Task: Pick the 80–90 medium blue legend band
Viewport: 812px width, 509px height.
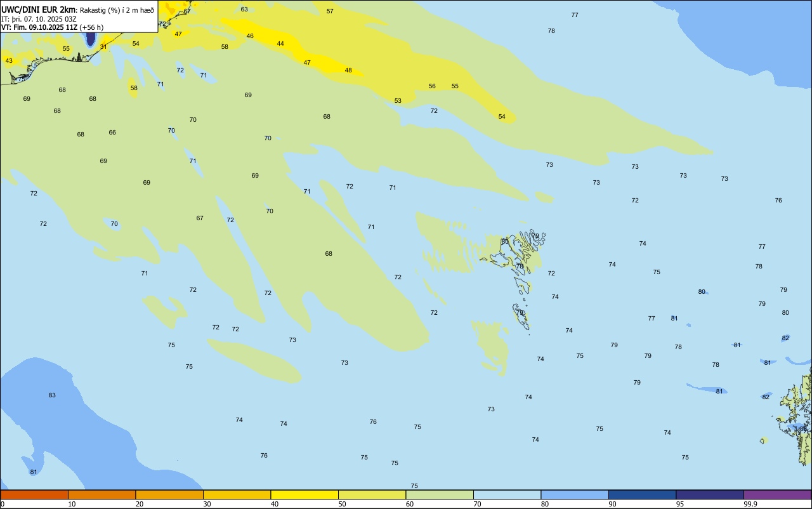Action: click(x=575, y=494)
